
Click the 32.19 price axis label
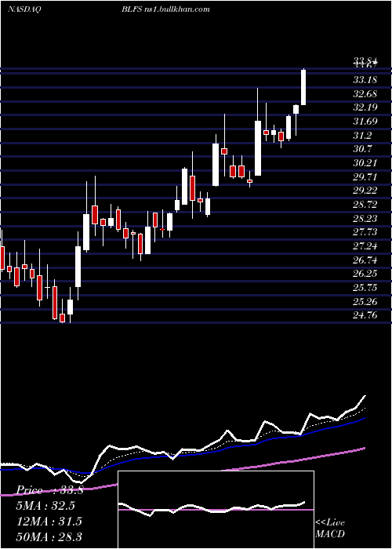click(x=365, y=107)
